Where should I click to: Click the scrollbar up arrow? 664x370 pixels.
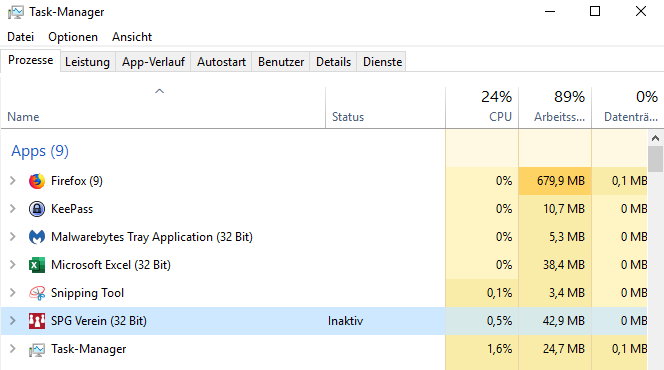[x=656, y=138]
